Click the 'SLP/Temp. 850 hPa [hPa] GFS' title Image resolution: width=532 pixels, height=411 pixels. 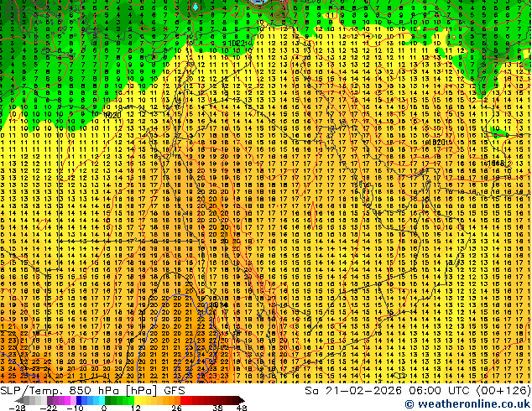click(92, 390)
